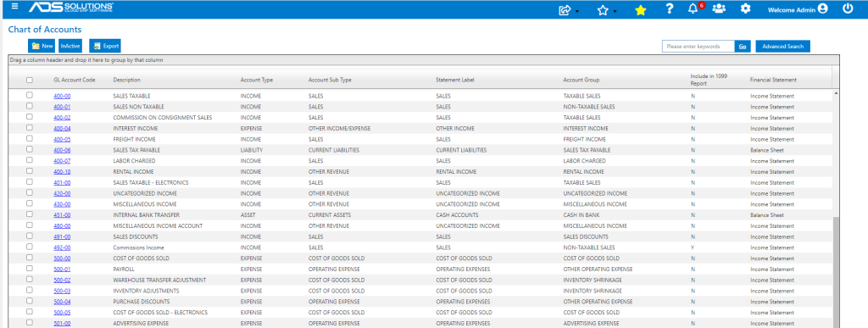The height and width of the screenshot is (328, 868).
Task: Open GL account 491-00 link
Action: tap(62, 236)
